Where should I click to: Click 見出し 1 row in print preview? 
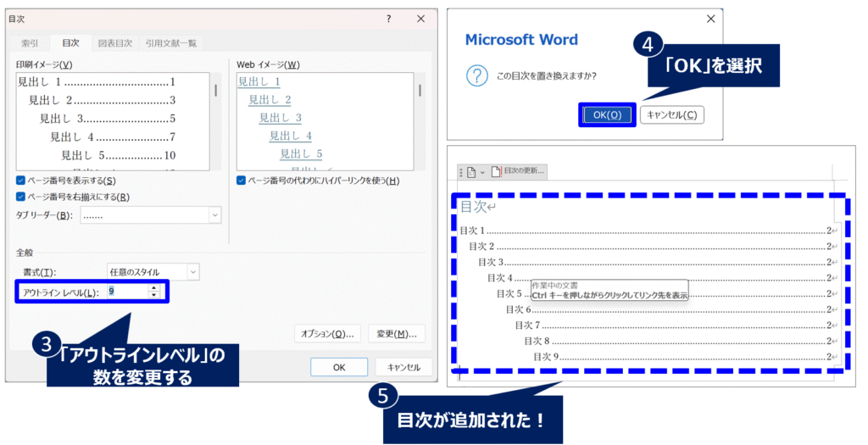point(97,82)
